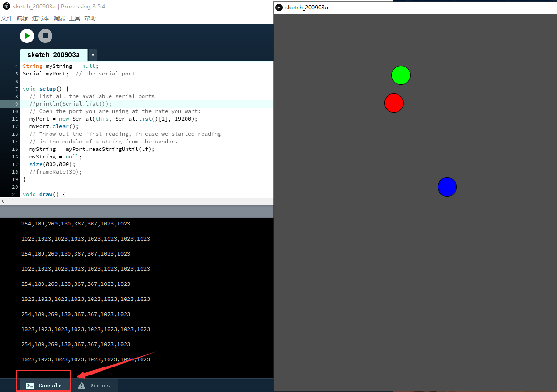Click the 'void setup() {' line
Image resolution: width=557 pixels, height=392 pixels.
click(46, 89)
